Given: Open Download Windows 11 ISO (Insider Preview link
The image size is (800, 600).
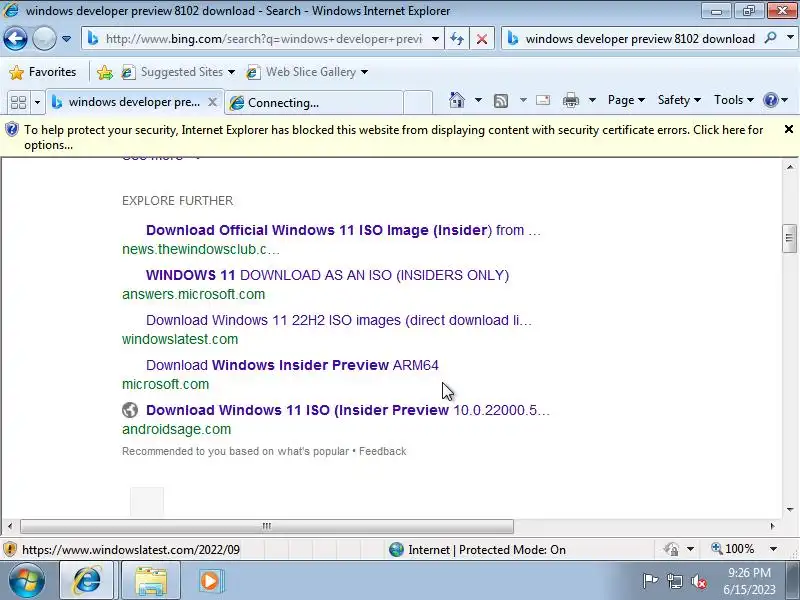Looking at the screenshot, I should 348,410.
